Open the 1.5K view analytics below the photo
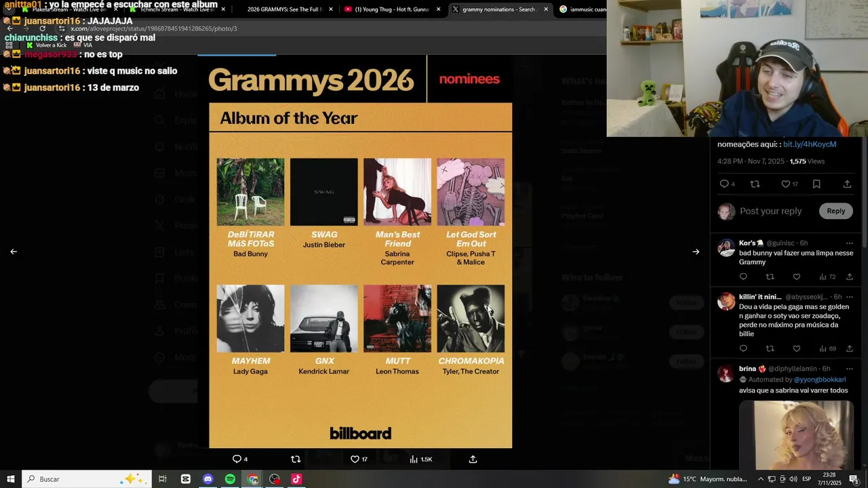Image resolution: width=868 pixels, height=488 pixels. click(420, 459)
